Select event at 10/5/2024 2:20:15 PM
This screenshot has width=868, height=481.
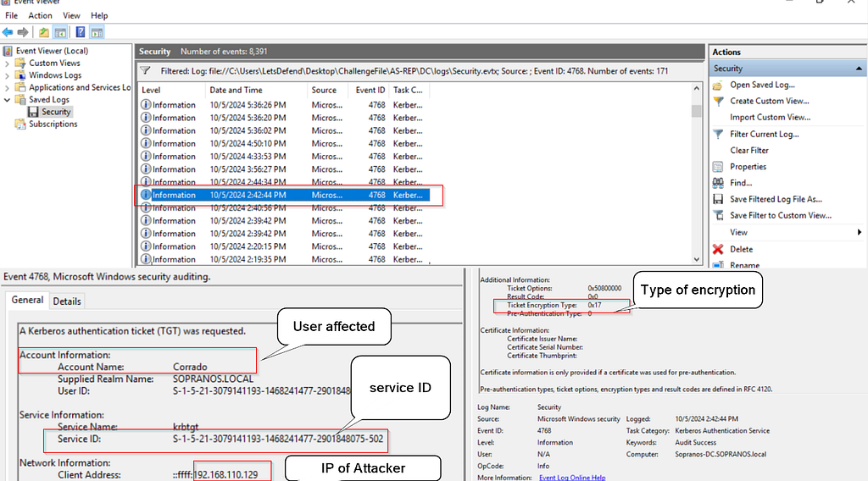(x=283, y=246)
